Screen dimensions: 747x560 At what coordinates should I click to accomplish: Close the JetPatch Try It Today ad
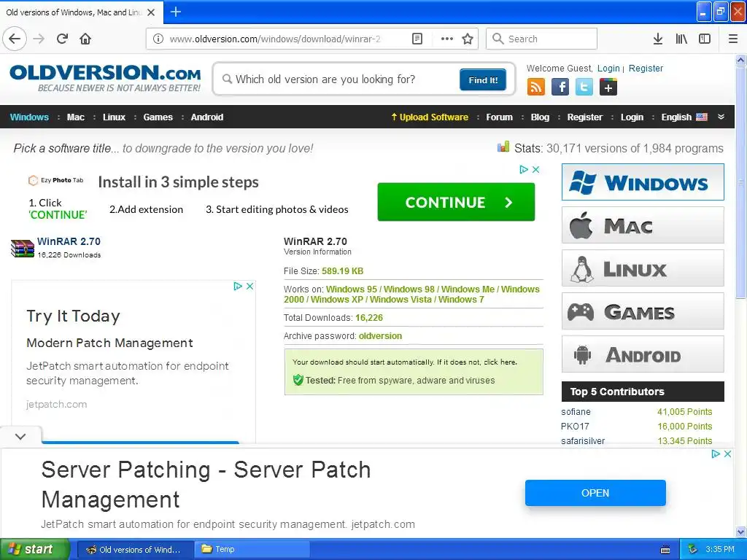tap(249, 286)
